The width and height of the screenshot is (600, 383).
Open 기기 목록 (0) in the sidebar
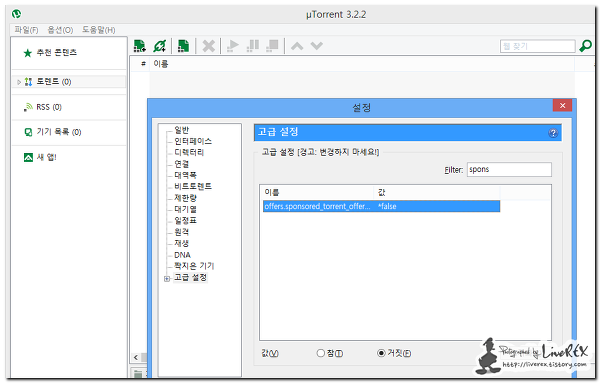pos(59,132)
